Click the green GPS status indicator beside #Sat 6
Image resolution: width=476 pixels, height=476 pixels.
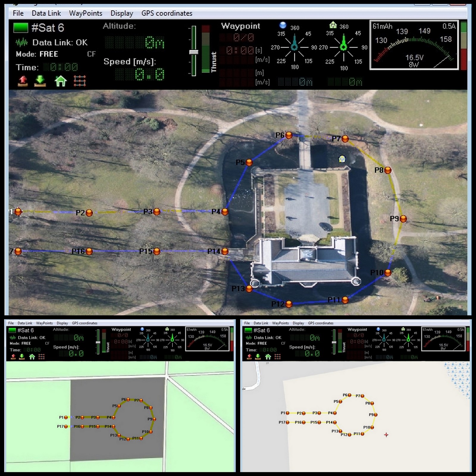pos(21,28)
